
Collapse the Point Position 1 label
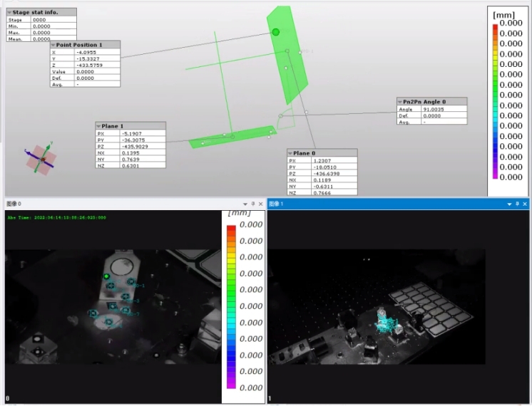(53, 45)
